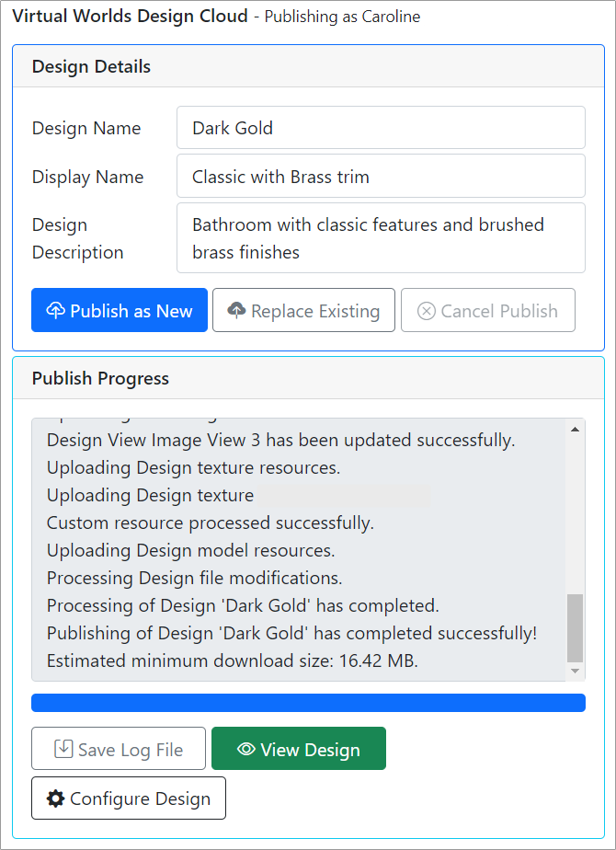Select the 'Design View Image View 3' log line
The image size is (616, 850).
coord(280,440)
